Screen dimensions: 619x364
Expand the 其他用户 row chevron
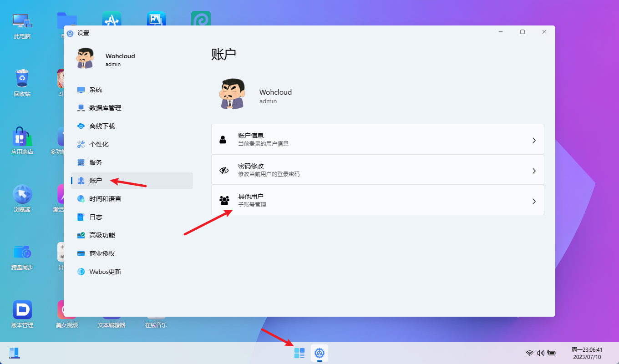point(534,202)
